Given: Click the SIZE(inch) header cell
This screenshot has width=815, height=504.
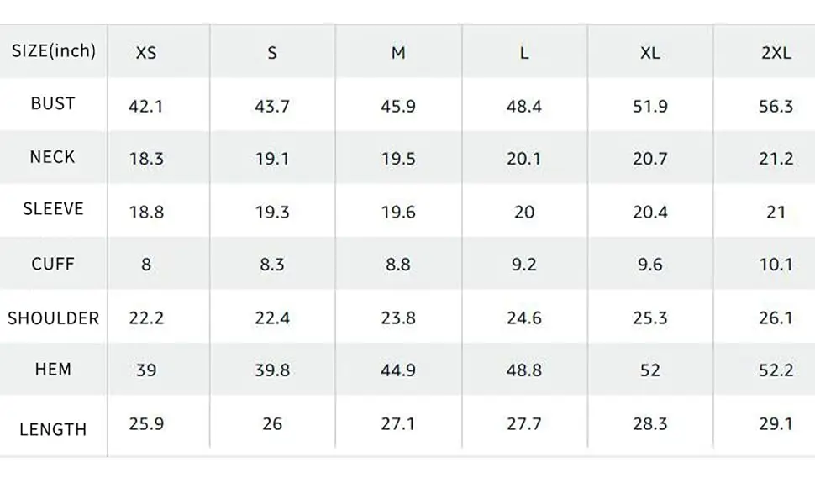Looking at the screenshot, I should click(x=54, y=50).
